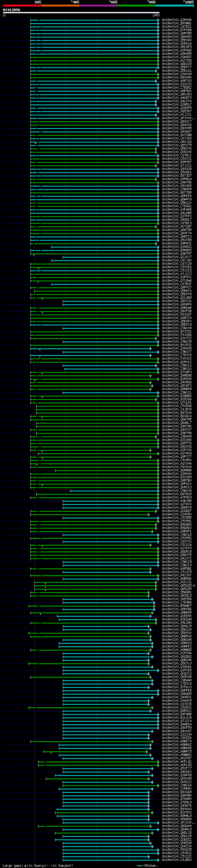This screenshot has width=197, height=868.
Task: Click the white query sequence bar
Action: point(81,12)
